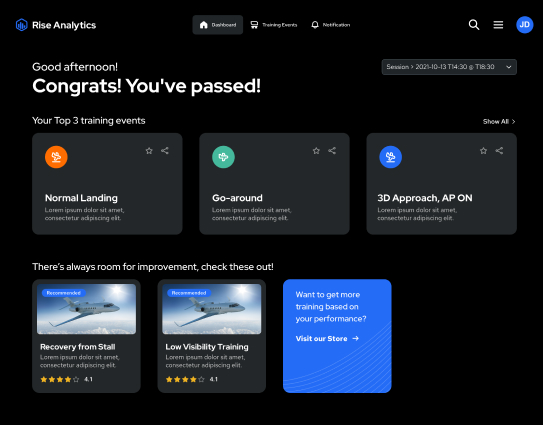The image size is (543, 425).
Task: Share the Normal Landing card
Action: tap(165, 150)
